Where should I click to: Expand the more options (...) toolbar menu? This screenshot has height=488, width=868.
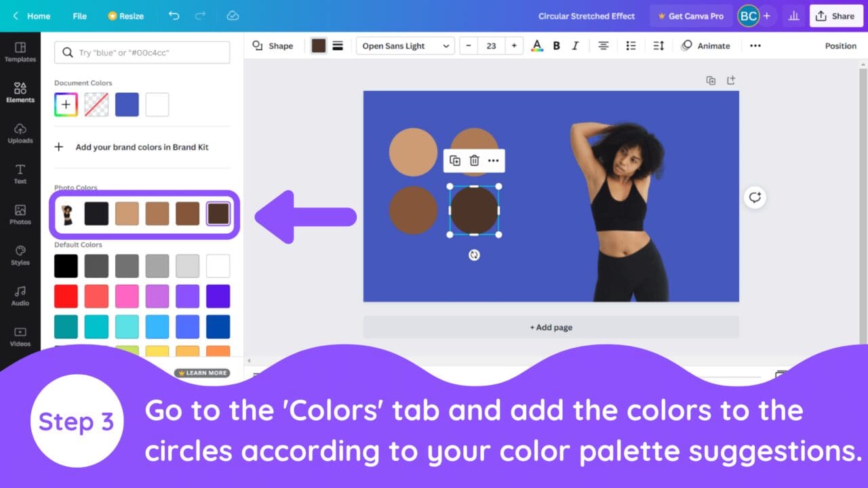(x=755, y=45)
